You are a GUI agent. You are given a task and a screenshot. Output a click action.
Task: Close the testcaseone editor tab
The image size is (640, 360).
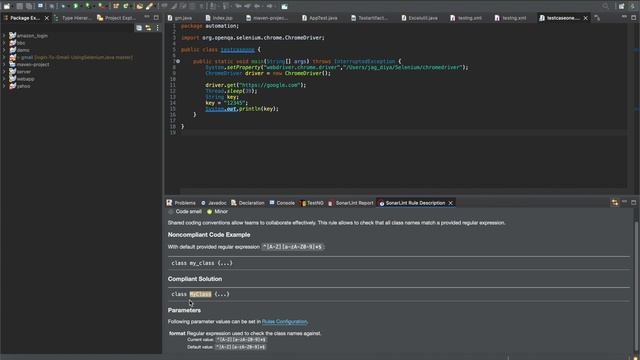click(586, 18)
